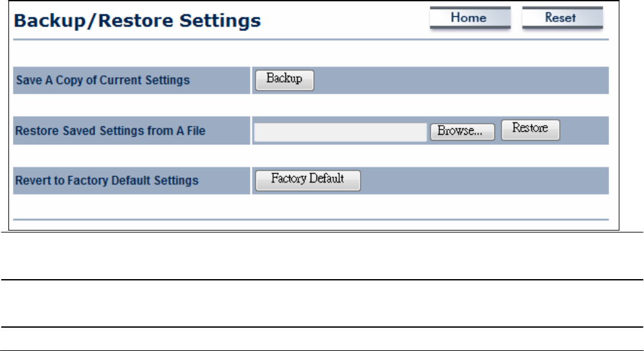Focus the settings file path field
Viewport: 644px width, 351px height.
[x=340, y=132]
